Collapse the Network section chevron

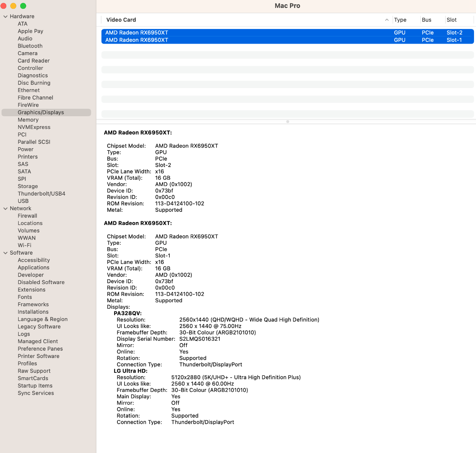pos(6,209)
